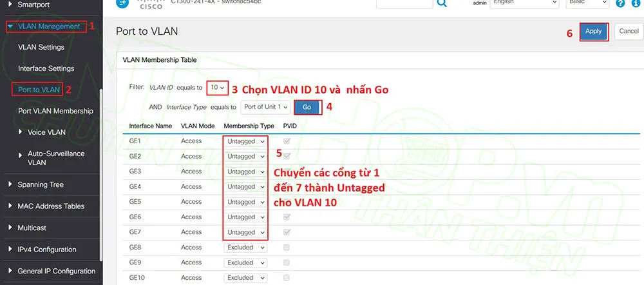644x285 pixels.
Task: Toggle the PVID checkbox for GE1
Action: pyautogui.click(x=287, y=141)
